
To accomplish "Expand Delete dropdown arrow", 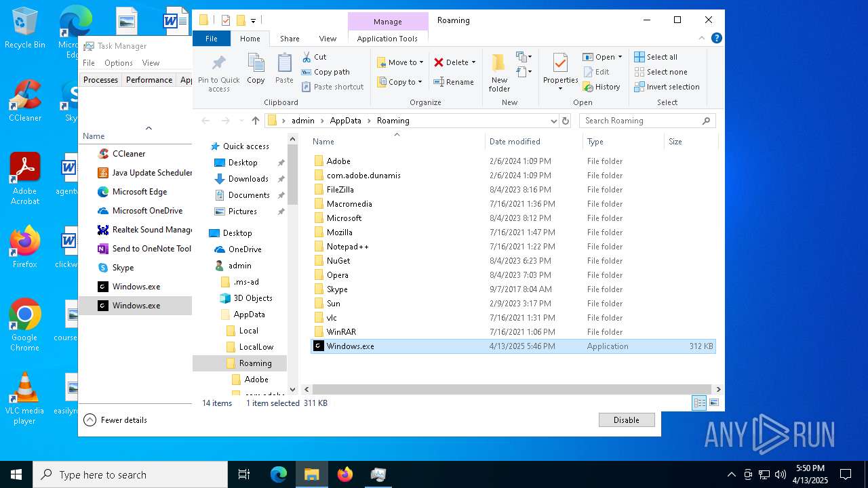I will (473, 62).
